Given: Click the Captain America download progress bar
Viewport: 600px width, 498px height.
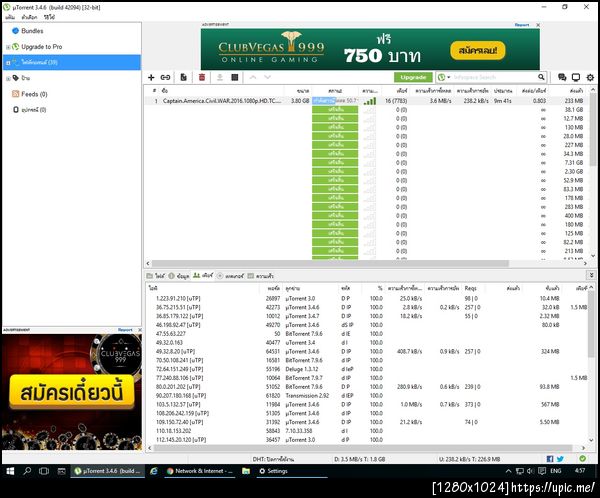Looking at the screenshot, I should point(335,101).
